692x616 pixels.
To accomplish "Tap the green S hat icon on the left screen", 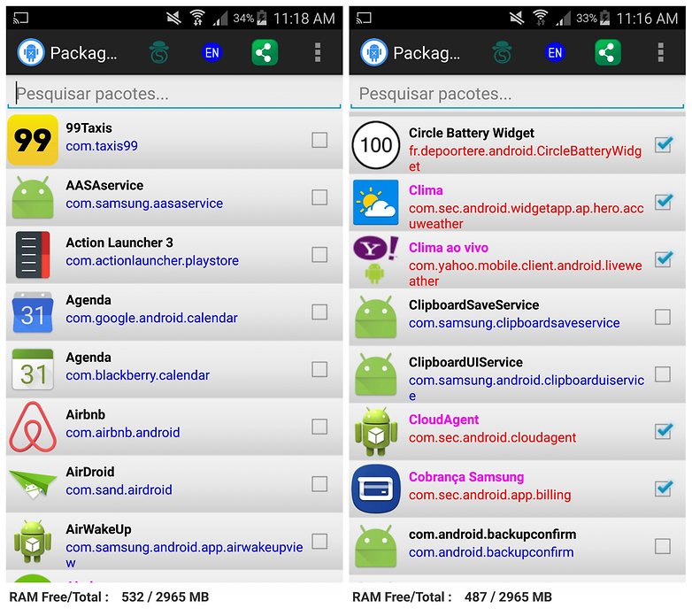I will pyautogui.click(x=159, y=52).
